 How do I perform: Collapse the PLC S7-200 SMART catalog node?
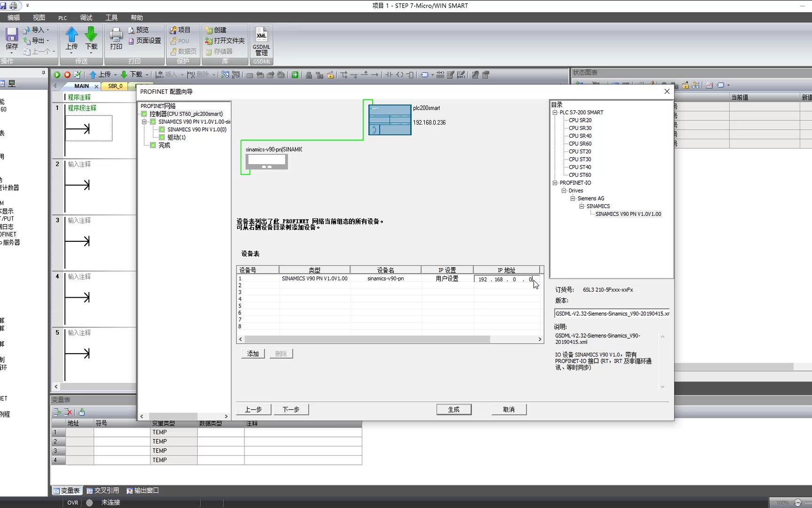(x=555, y=112)
